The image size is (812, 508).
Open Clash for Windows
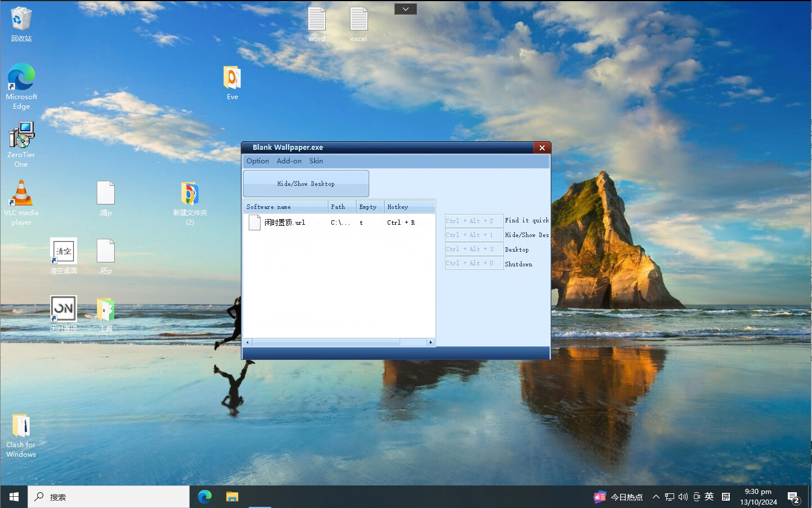point(21,428)
